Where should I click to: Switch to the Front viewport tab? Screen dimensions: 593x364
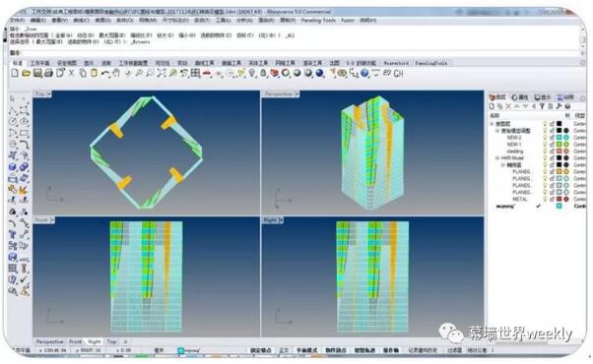pyautogui.click(x=75, y=341)
